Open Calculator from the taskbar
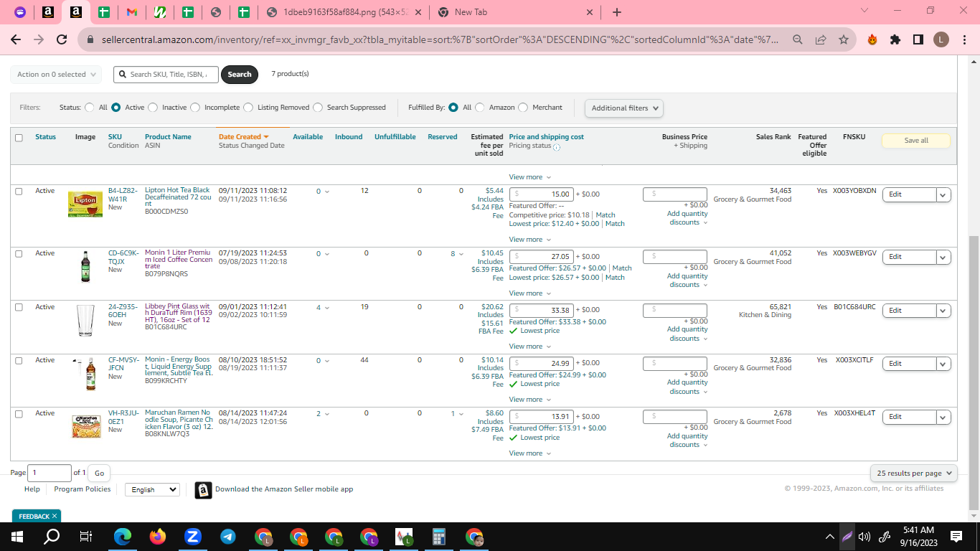 tap(439, 536)
